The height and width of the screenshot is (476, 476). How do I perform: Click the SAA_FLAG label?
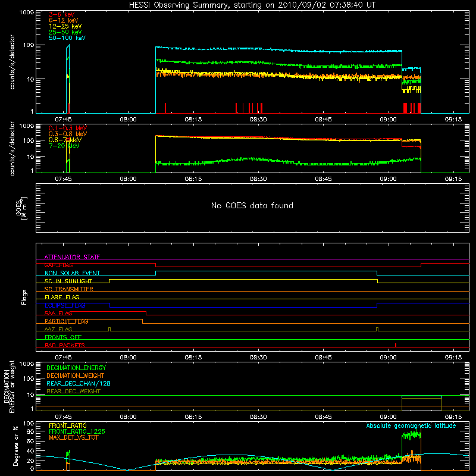(58, 313)
